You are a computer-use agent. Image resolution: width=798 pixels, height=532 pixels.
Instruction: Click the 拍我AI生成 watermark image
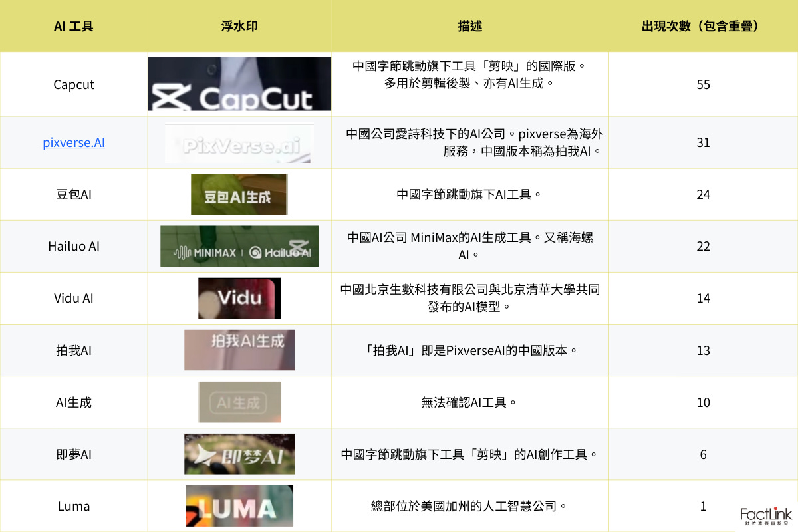click(239, 350)
